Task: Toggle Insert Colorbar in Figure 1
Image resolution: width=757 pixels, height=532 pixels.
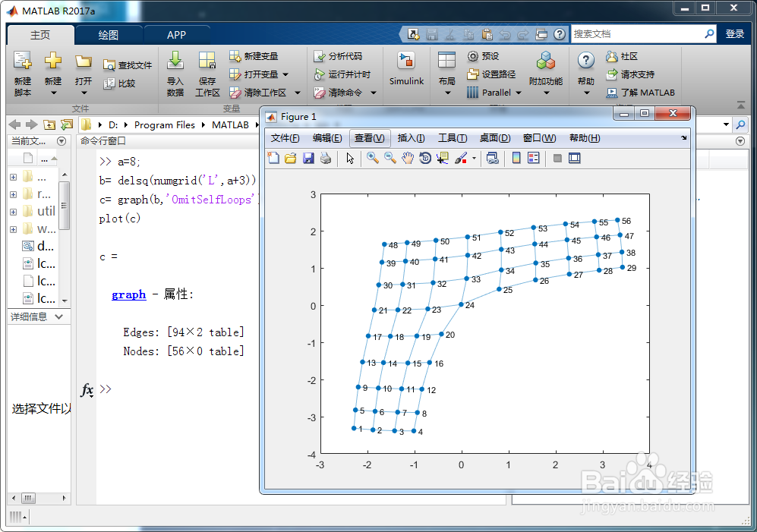Action: click(x=516, y=158)
